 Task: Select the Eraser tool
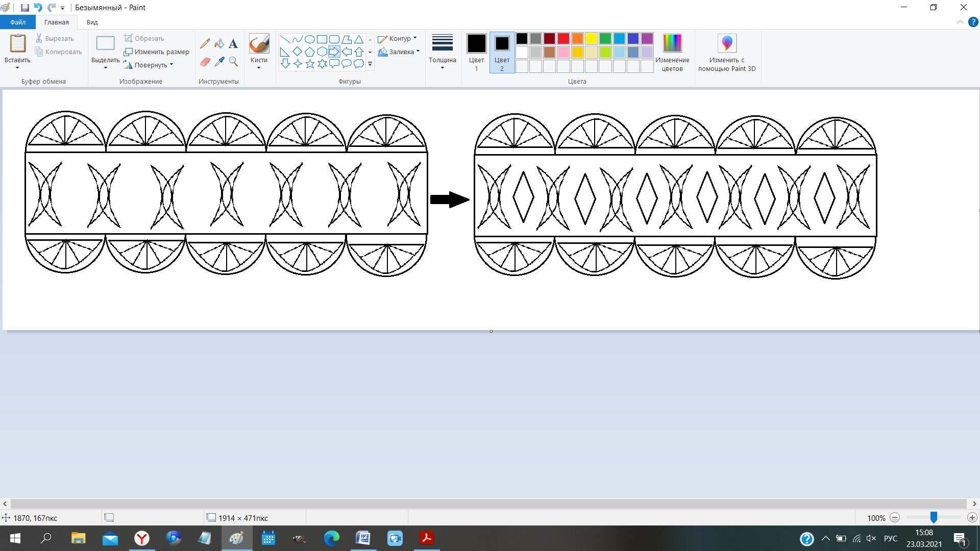pyautogui.click(x=205, y=62)
